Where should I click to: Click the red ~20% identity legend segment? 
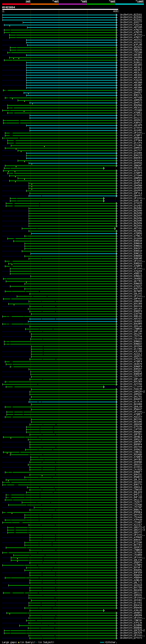[16, 4]
